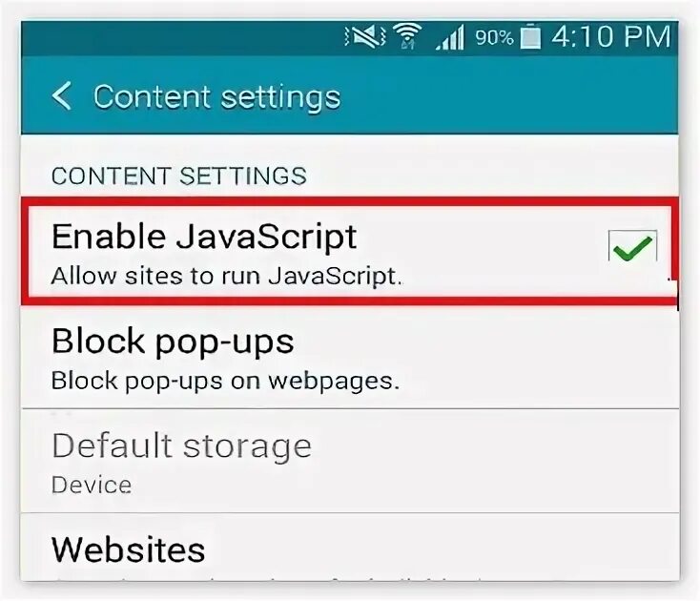
Task: Tap the cellular signal bars icon
Action: [x=451, y=38]
